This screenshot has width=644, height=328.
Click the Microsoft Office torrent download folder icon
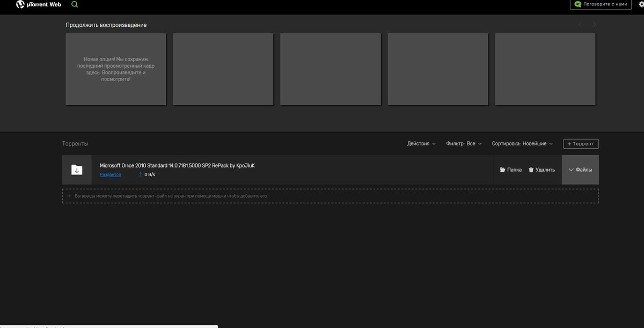77,170
